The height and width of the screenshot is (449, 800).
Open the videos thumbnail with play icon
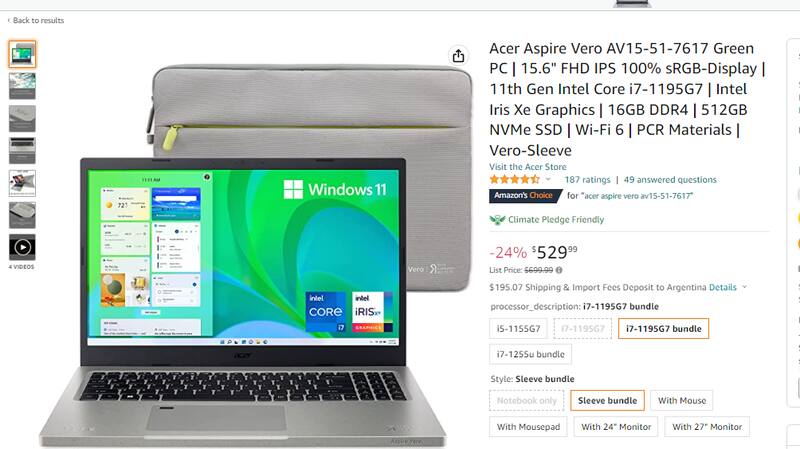(x=22, y=247)
